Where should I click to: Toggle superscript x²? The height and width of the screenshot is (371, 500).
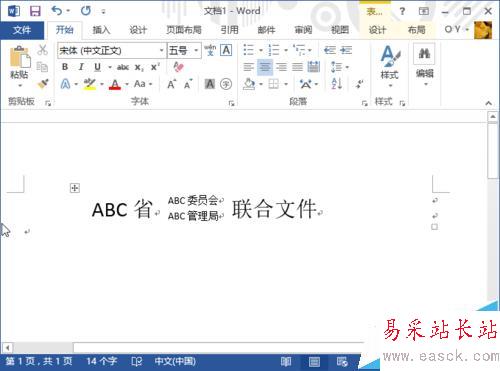pyautogui.click(x=155, y=67)
